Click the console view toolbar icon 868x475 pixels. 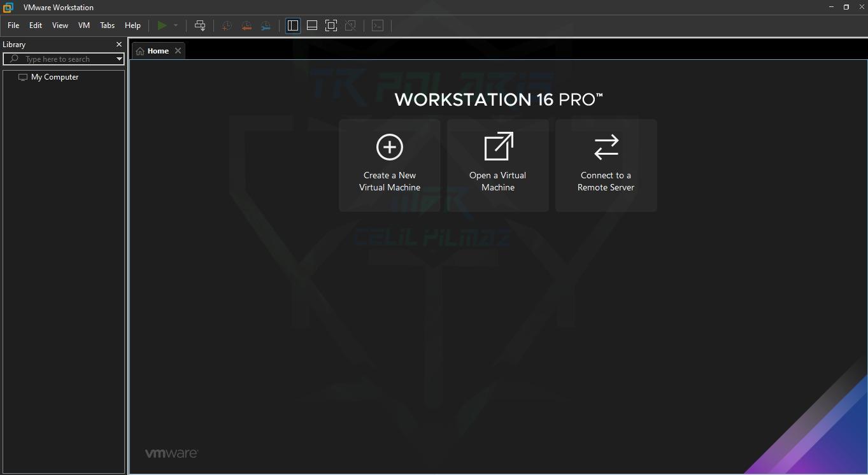378,25
